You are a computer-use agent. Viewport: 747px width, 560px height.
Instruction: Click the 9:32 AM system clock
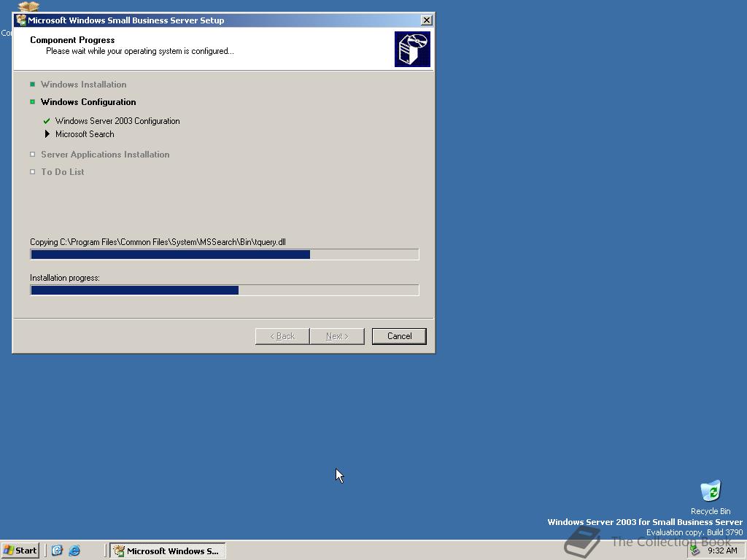pos(722,551)
